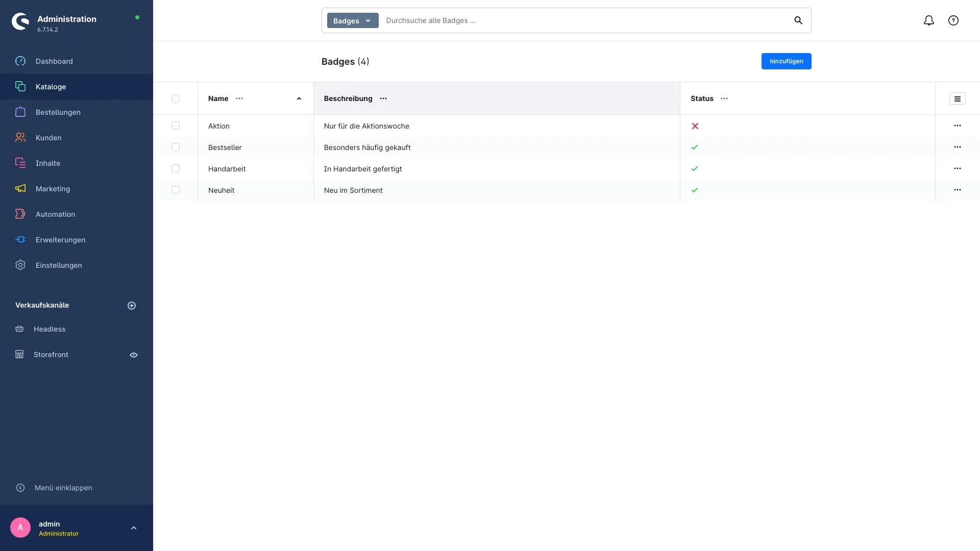Viewport: 980px width, 551px height.
Task: Open grid column settings list icon
Action: coord(958,99)
